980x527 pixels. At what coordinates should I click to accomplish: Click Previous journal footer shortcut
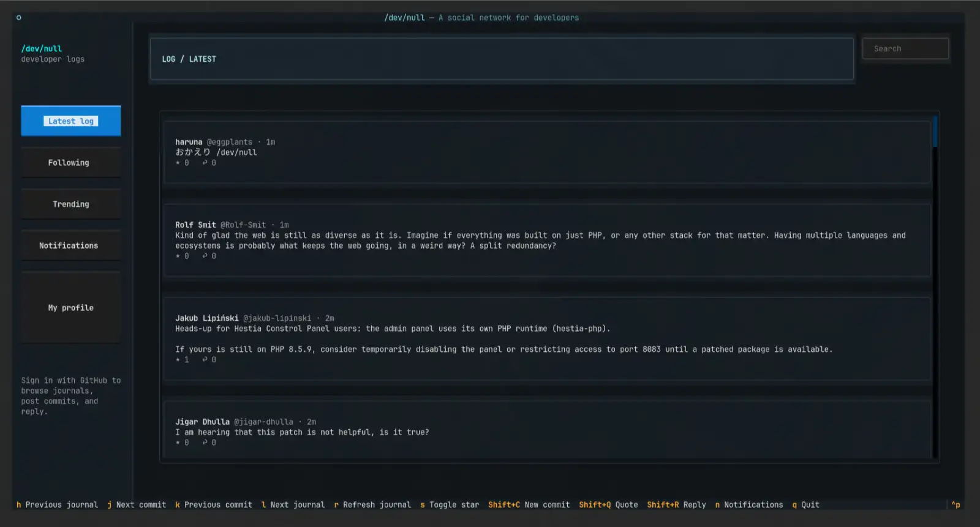coord(57,505)
